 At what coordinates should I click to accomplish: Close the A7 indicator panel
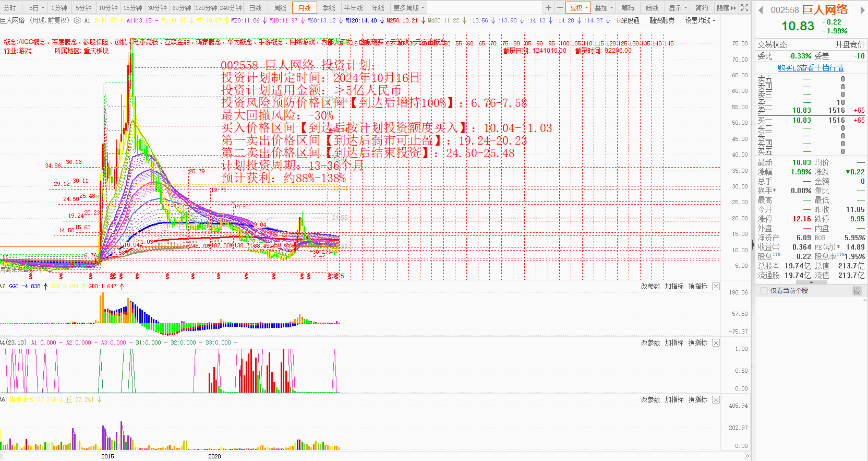pos(716,287)
